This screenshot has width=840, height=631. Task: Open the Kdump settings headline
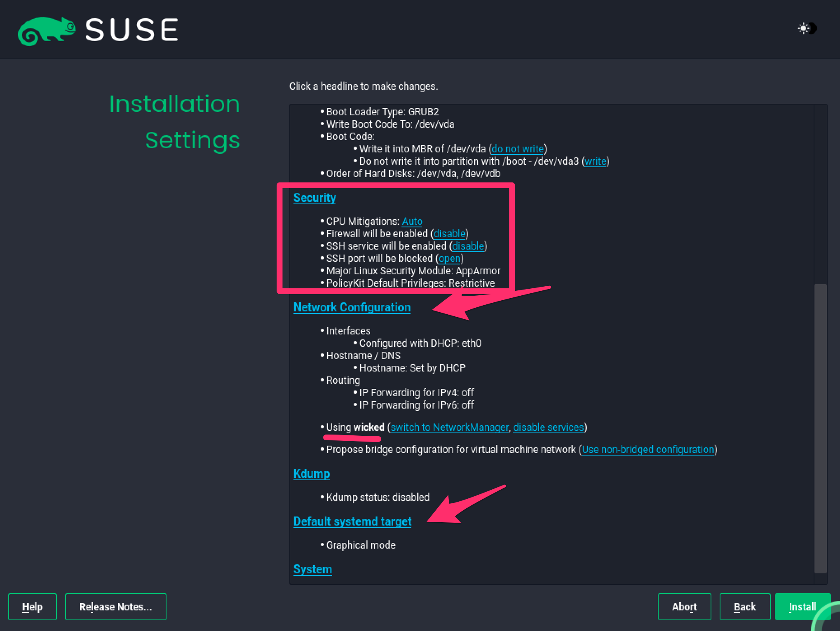pos(311,474)
